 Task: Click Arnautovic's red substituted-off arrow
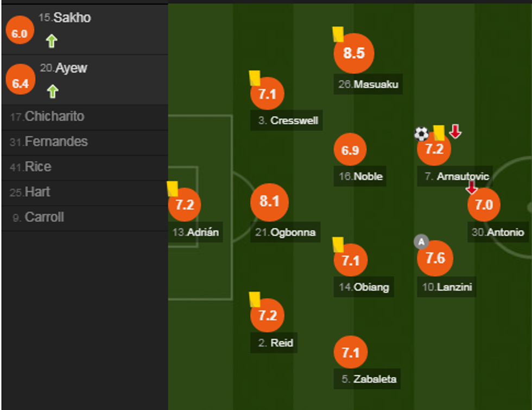tap(455, 131)
